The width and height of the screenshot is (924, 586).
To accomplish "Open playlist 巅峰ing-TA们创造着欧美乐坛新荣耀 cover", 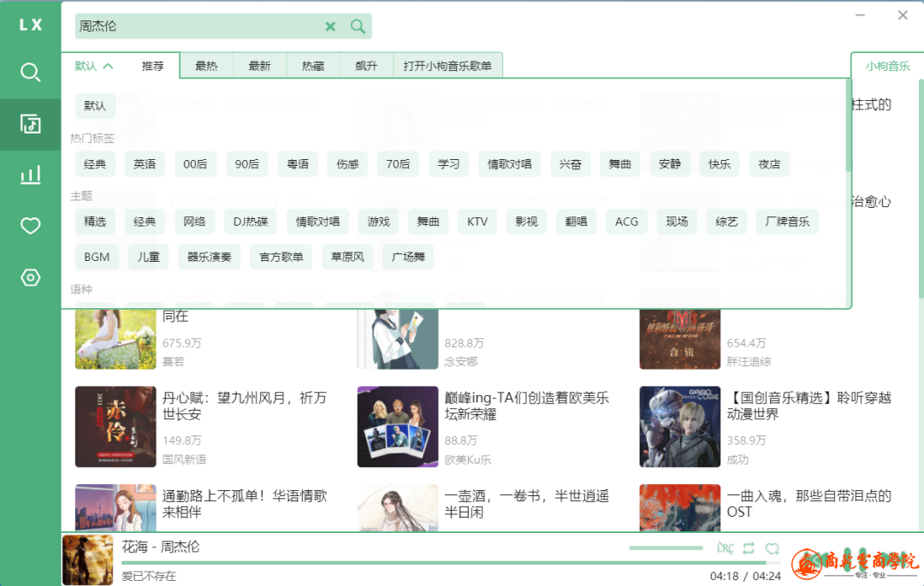I will (398, 426).
